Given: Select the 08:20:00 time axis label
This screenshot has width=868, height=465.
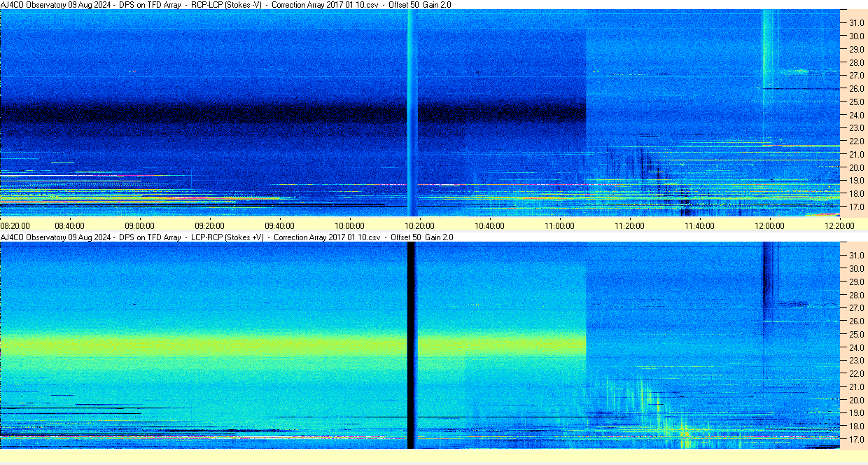Looking at the screenshot, I should (x=15, y=225).
